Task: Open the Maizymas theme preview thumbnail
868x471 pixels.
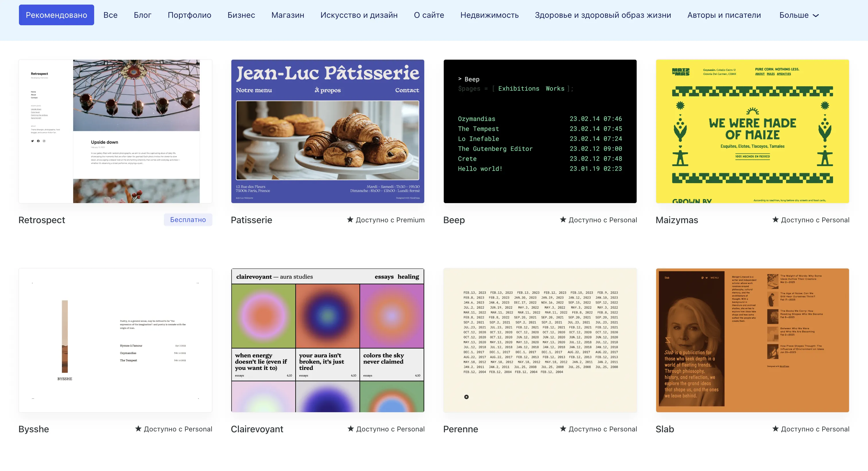Action: 752,131
